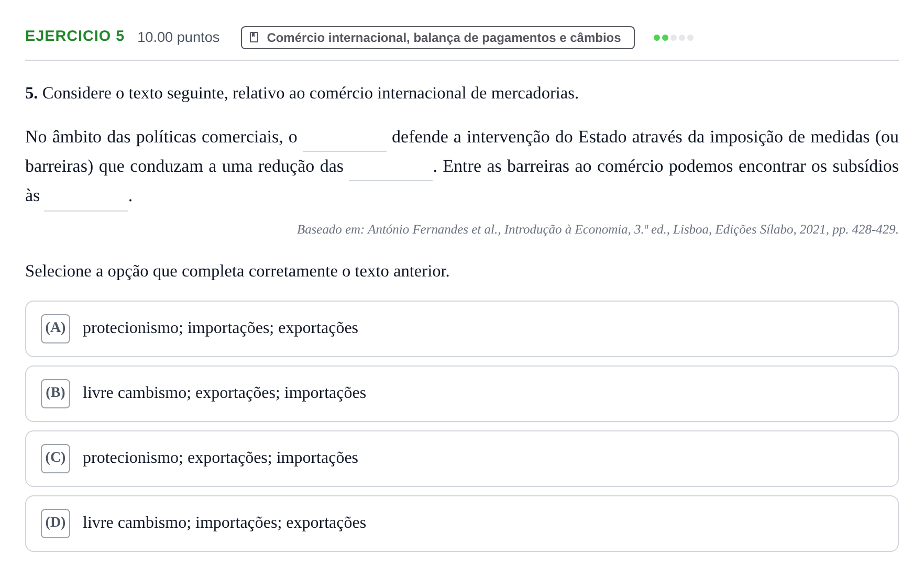This screenshot has width=924, height=577.
Task: Open the Comércio internacional topic tag
Action: tap(438, 38)
